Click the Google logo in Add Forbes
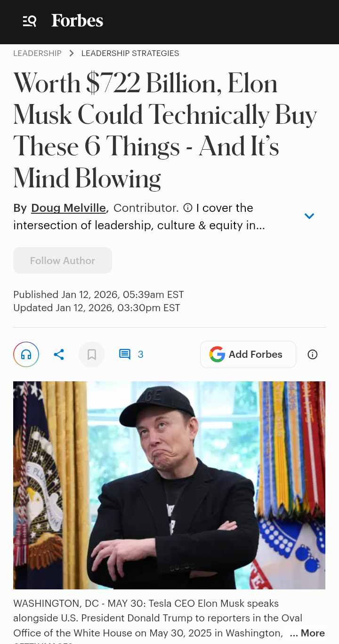Viewport: 339px width, 644px height. (217, 354)
